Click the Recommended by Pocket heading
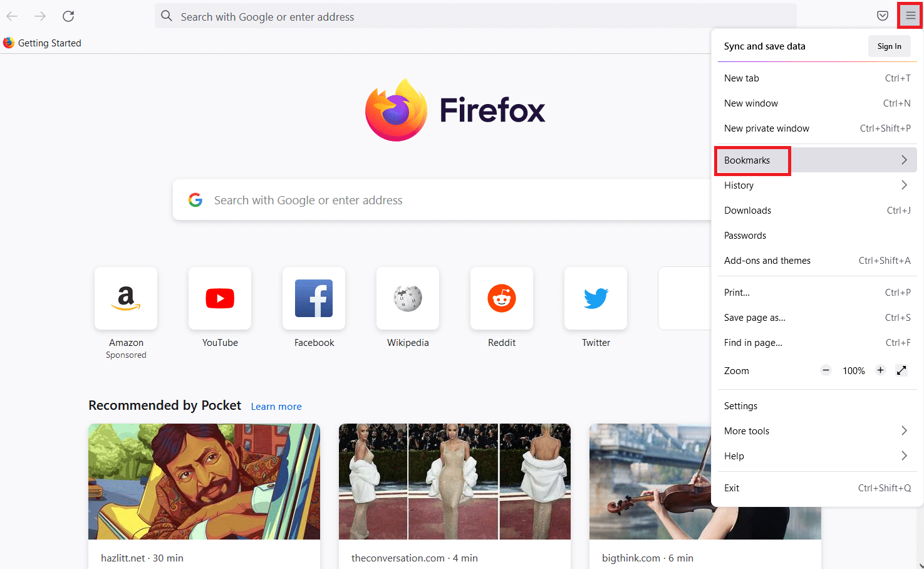 (x=165, y=405)
